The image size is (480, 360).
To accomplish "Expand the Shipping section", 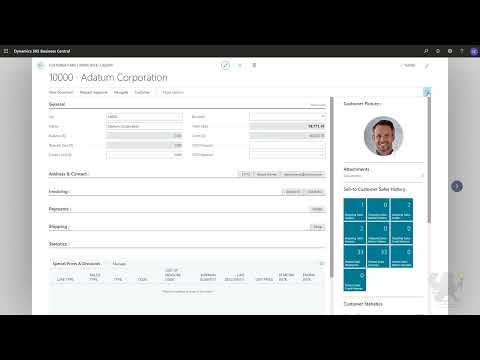I will pyautogui.click(x=59, y=227).
